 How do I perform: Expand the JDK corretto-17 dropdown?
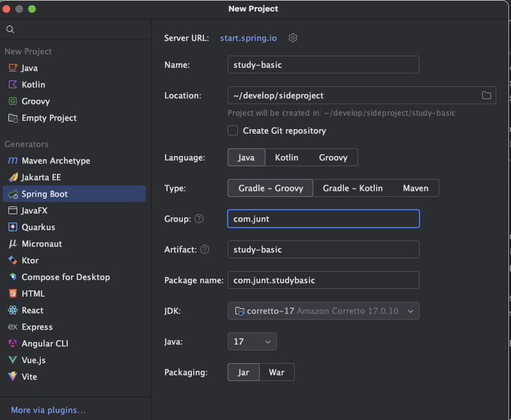tap(323, 311)
